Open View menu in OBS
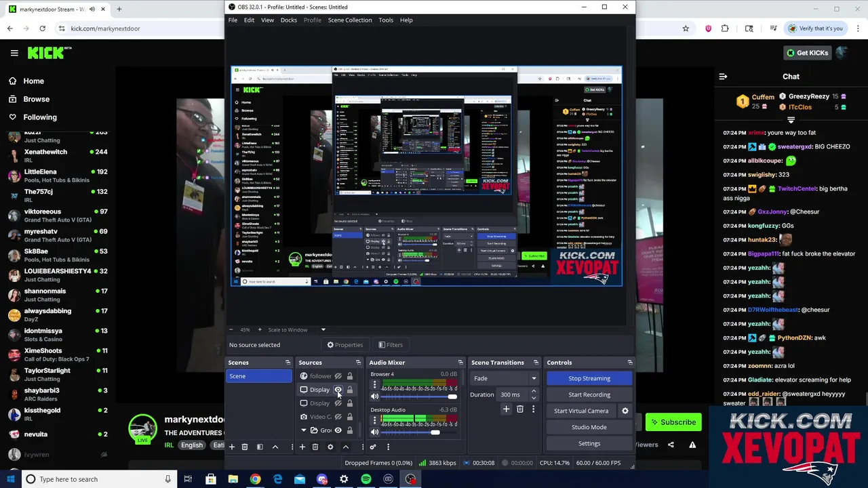This screenshot has width=868, height=488. coord(267,20)
